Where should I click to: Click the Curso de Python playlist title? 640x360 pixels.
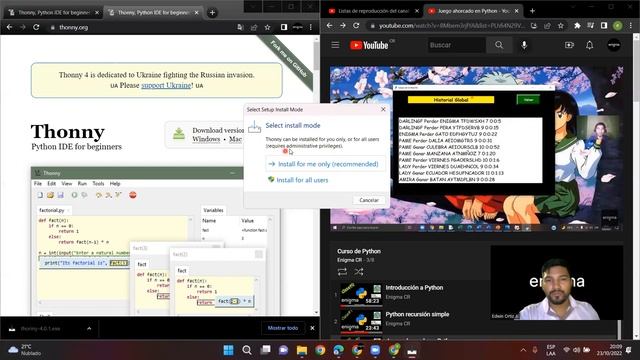359,251
